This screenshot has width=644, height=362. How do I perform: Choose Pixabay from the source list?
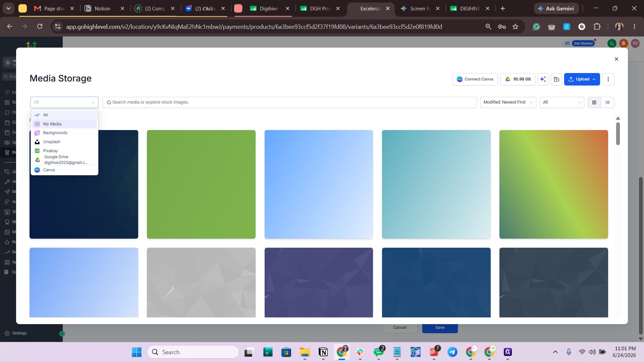(x=64, y=151)
